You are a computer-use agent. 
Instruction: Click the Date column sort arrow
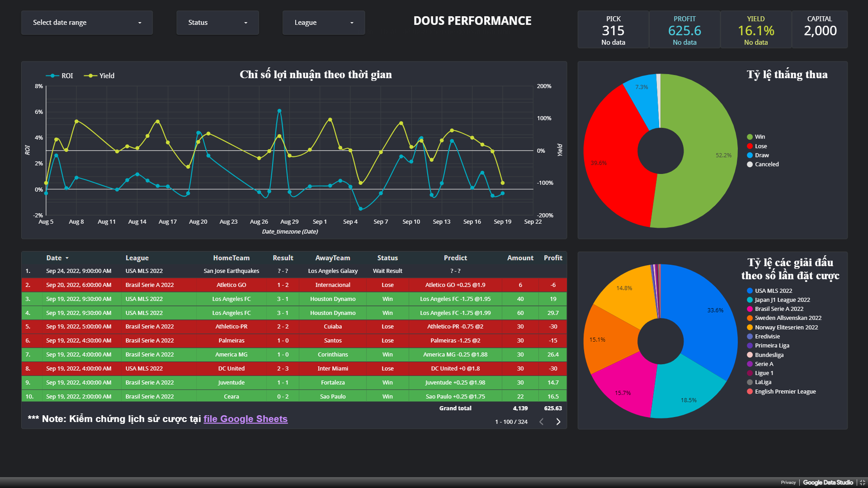pyautogui.click(x=67, y=258)
